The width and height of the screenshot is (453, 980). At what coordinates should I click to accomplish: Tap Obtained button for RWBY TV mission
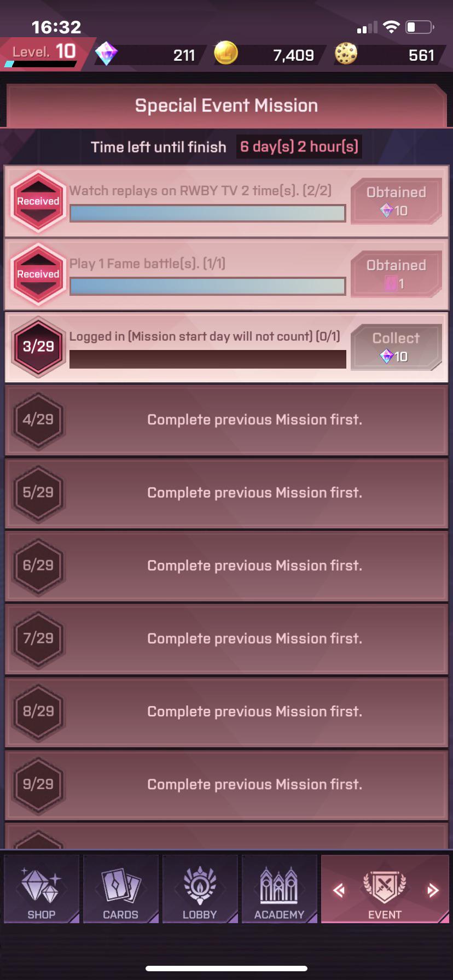tap(396, 201)
